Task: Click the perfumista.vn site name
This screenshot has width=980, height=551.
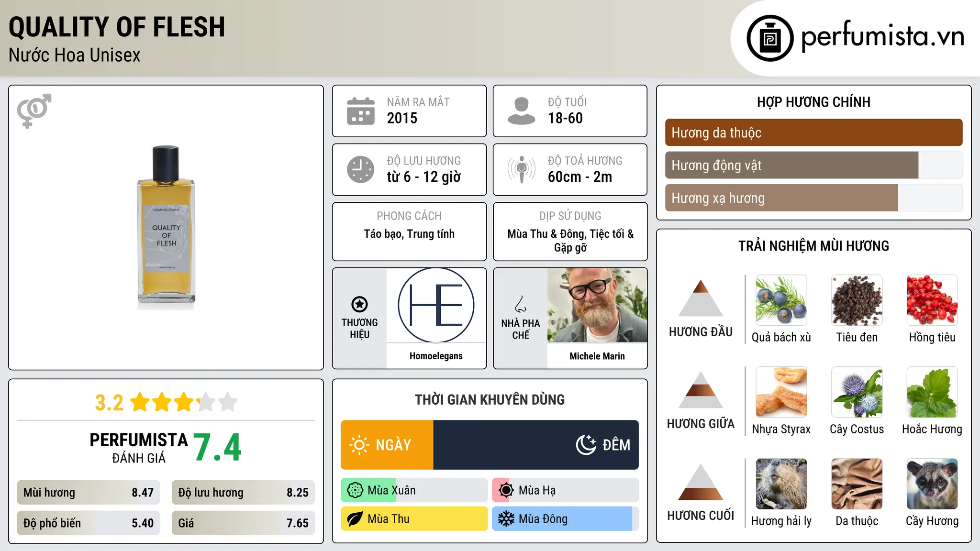Action: pos(883,36)
